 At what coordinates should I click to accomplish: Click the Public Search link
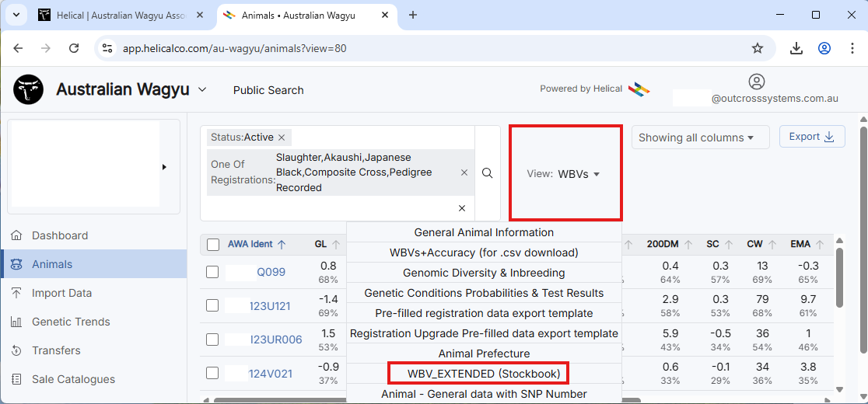point(268,90)
